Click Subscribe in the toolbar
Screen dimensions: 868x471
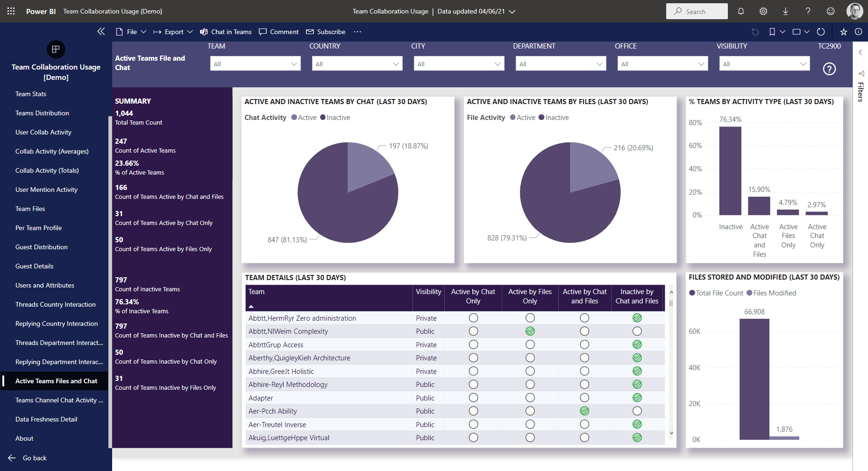point(326,32)
